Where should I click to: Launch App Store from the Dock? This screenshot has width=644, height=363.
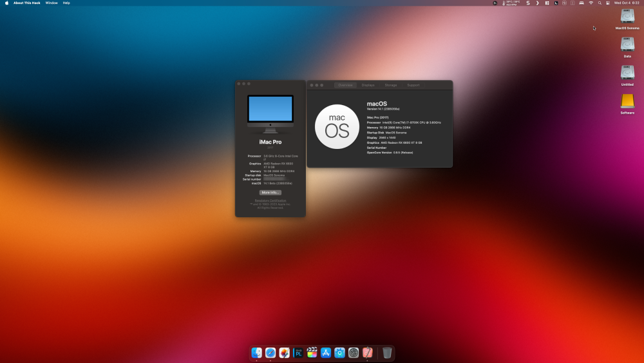click(326, 353)
